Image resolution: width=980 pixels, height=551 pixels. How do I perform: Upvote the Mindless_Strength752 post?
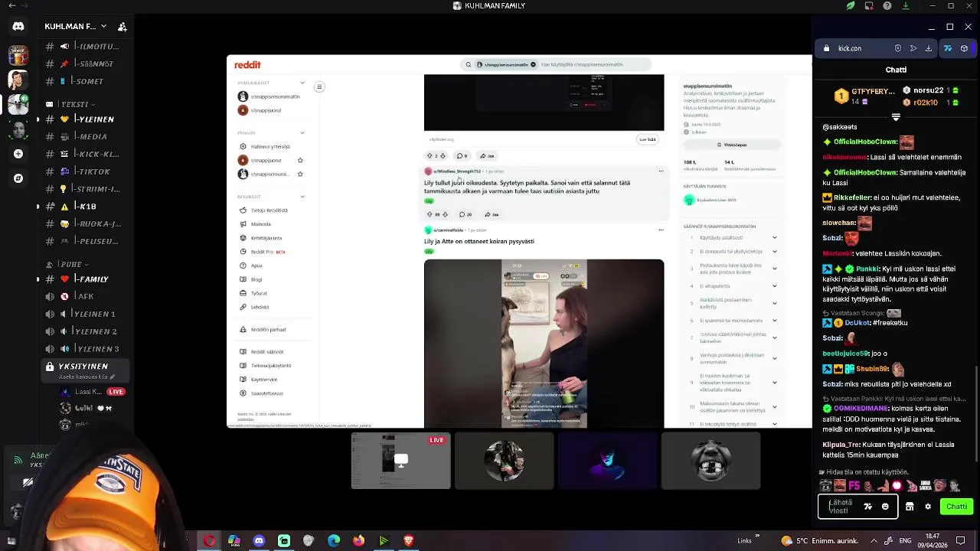[x=429, y=214]
